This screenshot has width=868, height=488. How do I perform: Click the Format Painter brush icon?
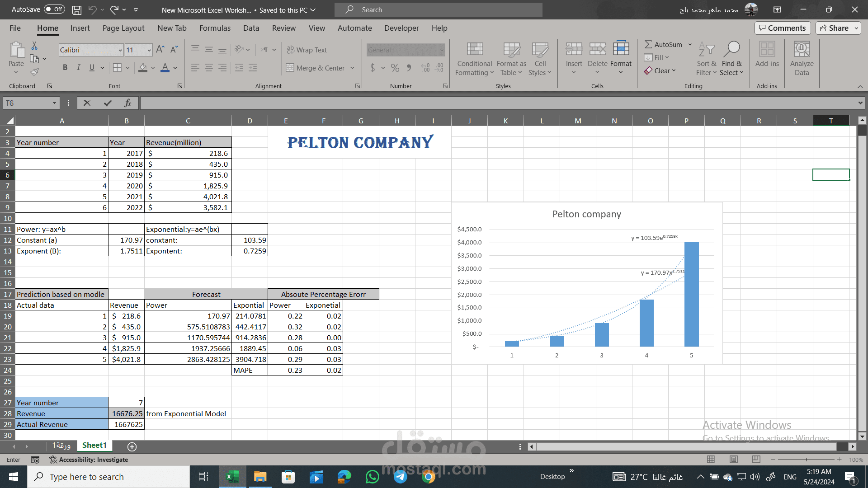point(34,71)
